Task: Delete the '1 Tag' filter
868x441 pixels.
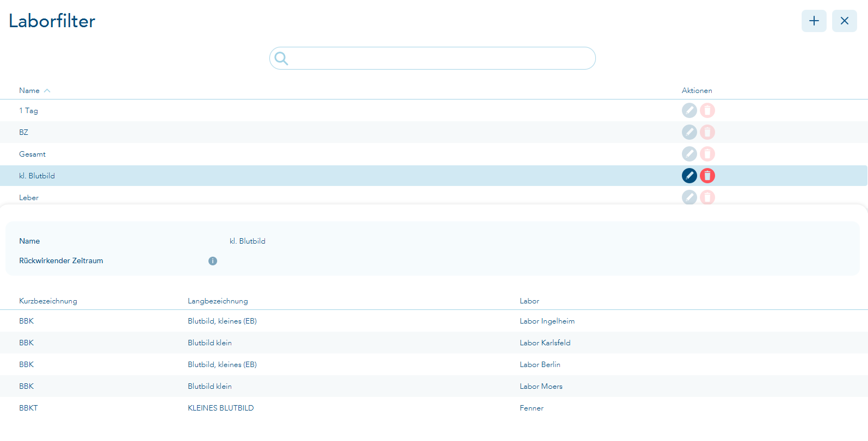Action: click(707, 110)
